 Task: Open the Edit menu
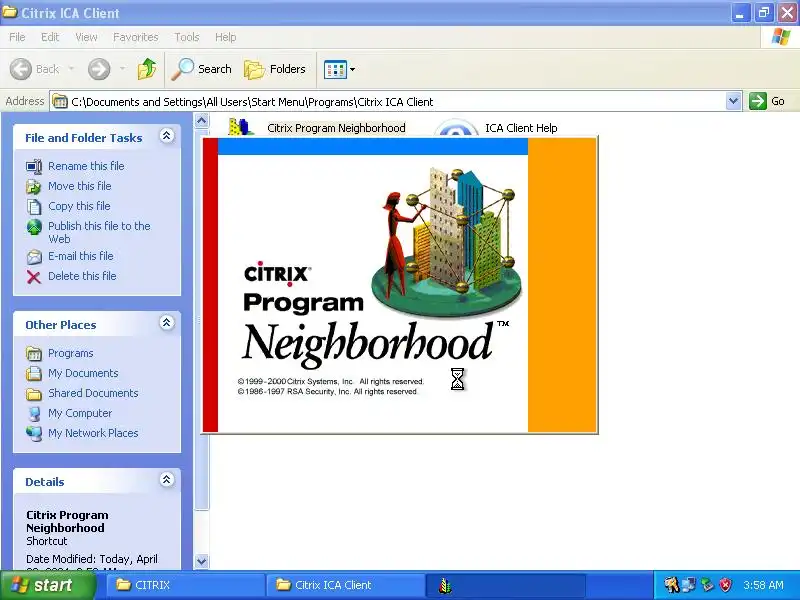click(x=50, y=37)
